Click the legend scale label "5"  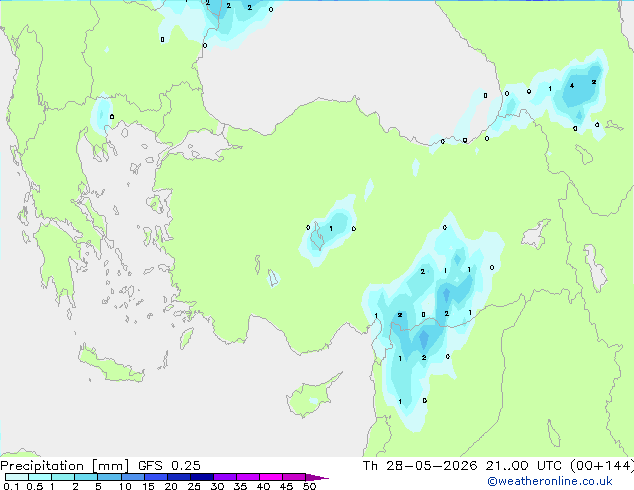98,486
